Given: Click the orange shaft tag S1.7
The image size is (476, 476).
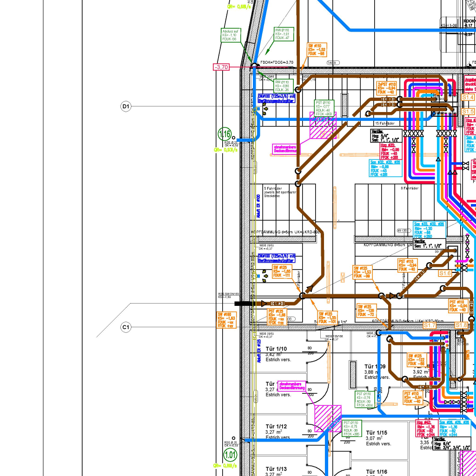Looking at the screenshot, I should [430, 326].
